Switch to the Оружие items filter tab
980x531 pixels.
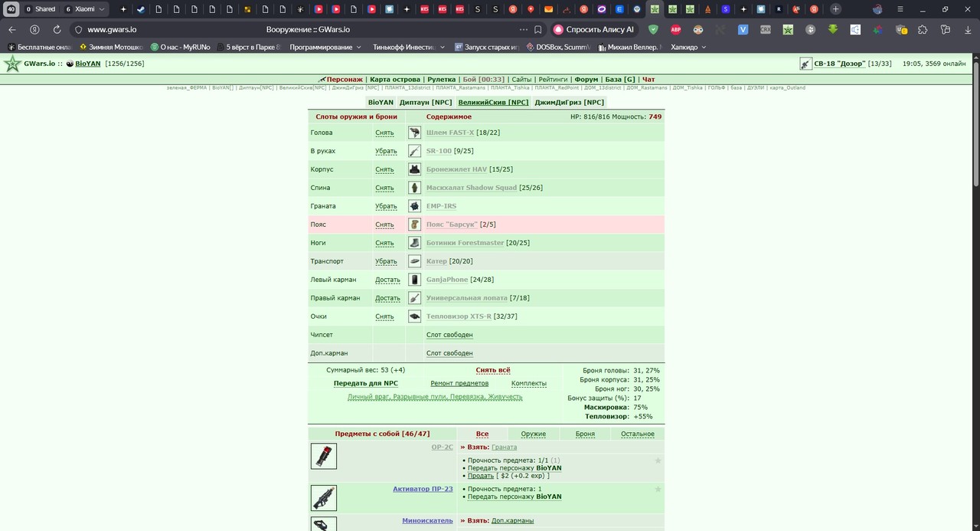534,434
